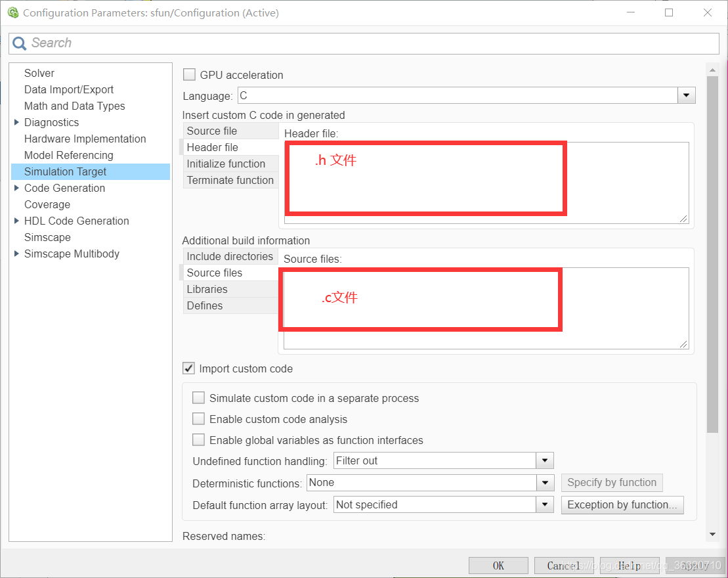Click the vertical scrollbar thumb
This screenshot has height=578, width=728.
point(712,255)
